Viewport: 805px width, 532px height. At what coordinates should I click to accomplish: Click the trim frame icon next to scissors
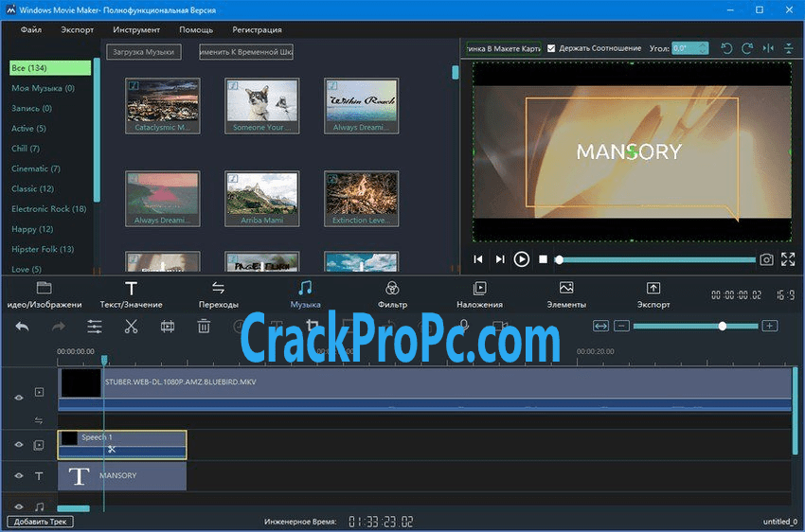[168, 327]
